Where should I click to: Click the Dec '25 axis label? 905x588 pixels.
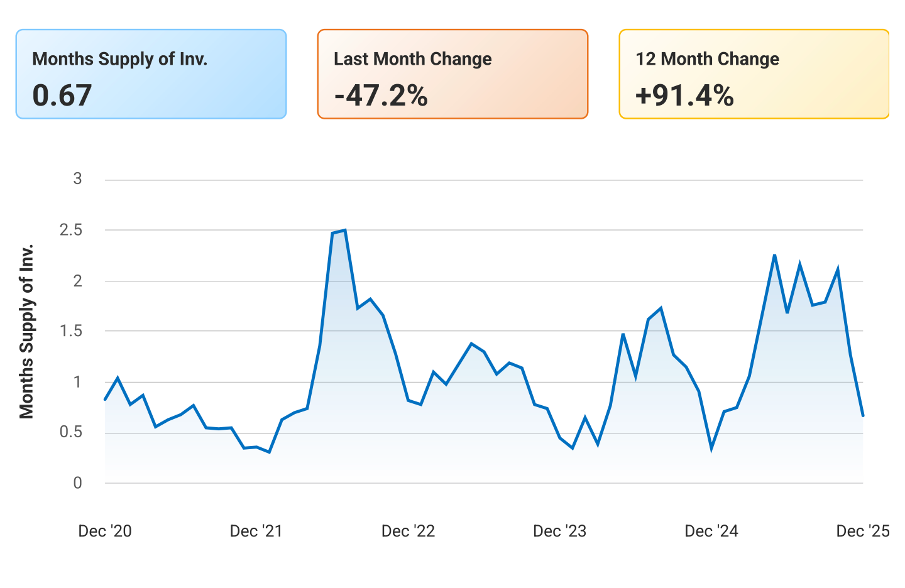[x=862, y=531]
